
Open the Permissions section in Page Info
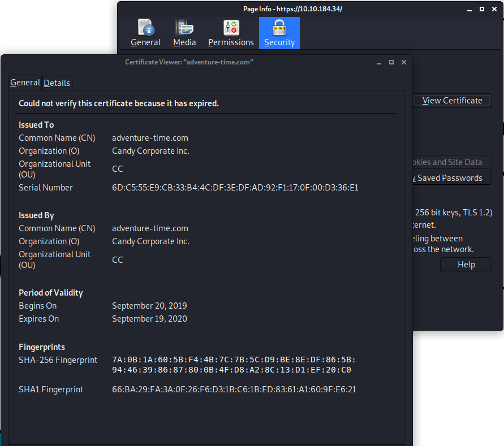point(231,33)
